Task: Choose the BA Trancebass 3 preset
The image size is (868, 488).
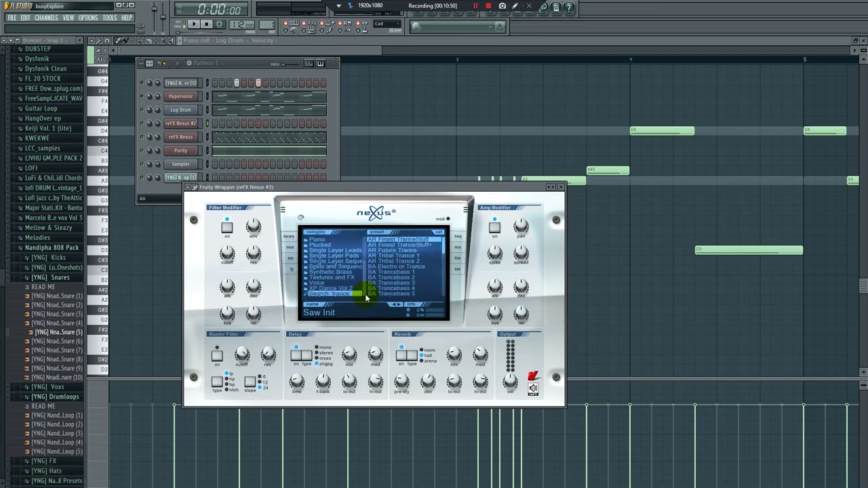Action: [x=391, y=283]
